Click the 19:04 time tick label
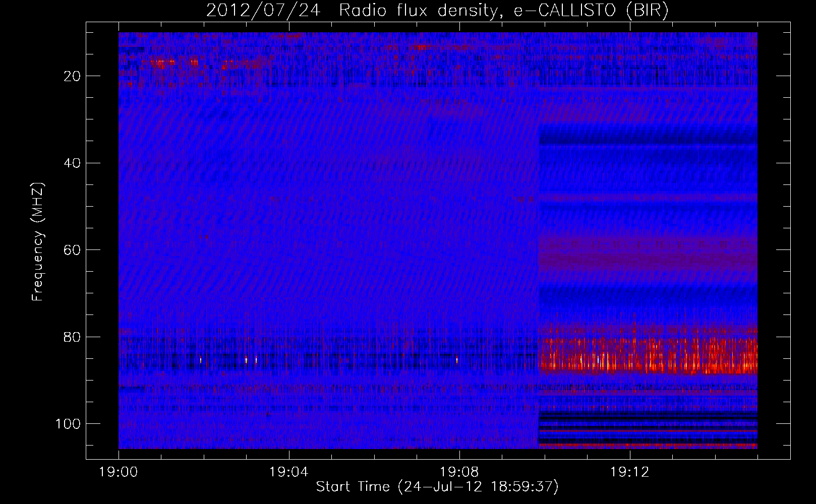This screenshot has width=816, height=504. click(288, 472)
